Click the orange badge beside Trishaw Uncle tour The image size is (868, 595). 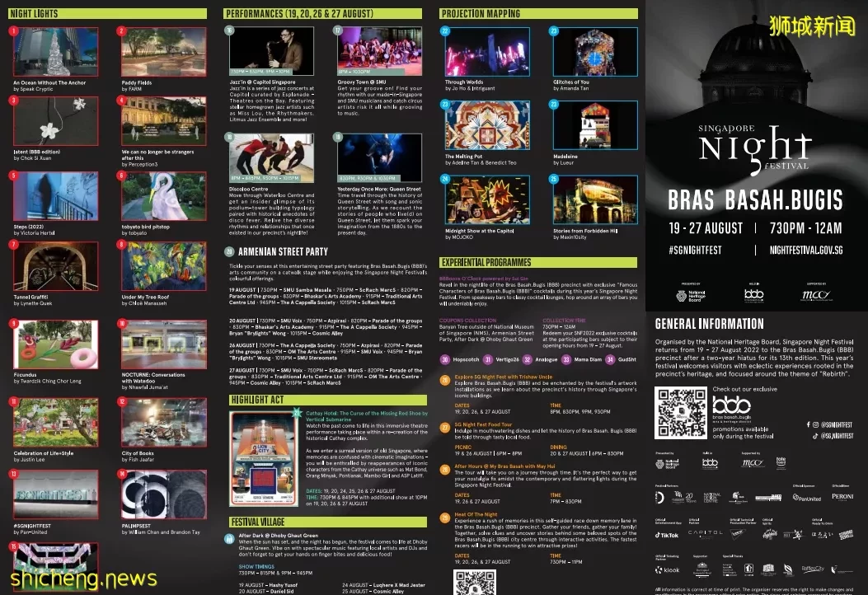point(445,380)
